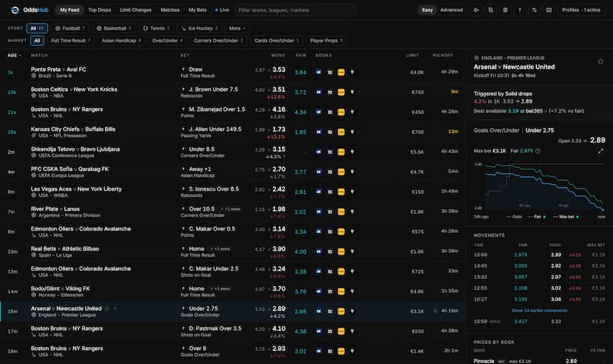Viewport: 613px width, 364px height.
Task: Open the Limit Changes tab
Action: point(136,10)
